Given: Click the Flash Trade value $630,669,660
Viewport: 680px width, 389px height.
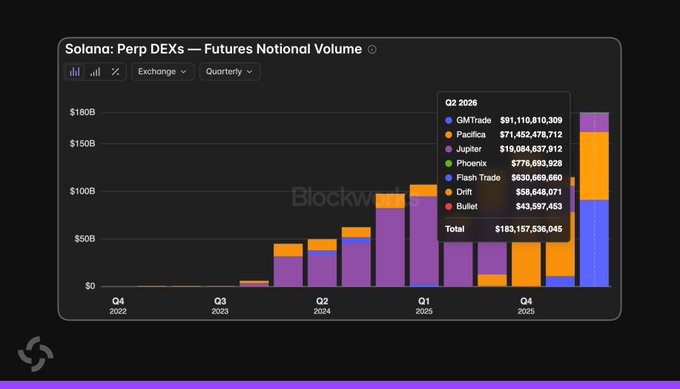Looking at the screenshot, I should tap(536, 177).
